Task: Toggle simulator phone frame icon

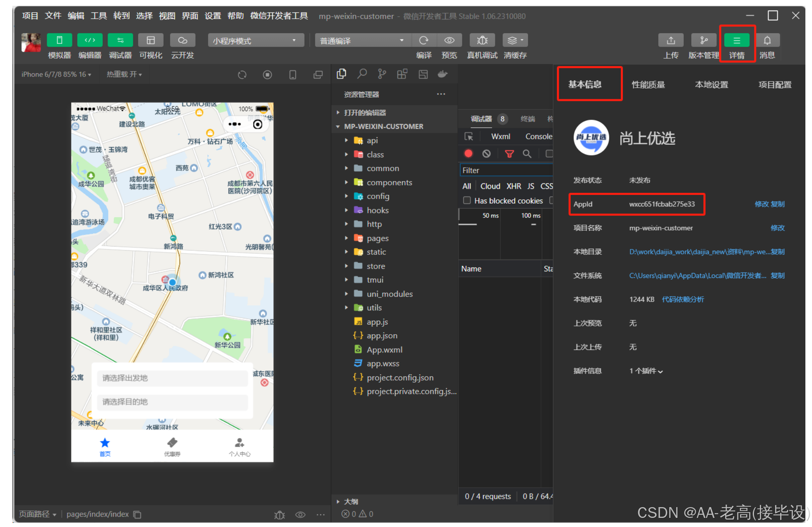Action: click(293, 74)
